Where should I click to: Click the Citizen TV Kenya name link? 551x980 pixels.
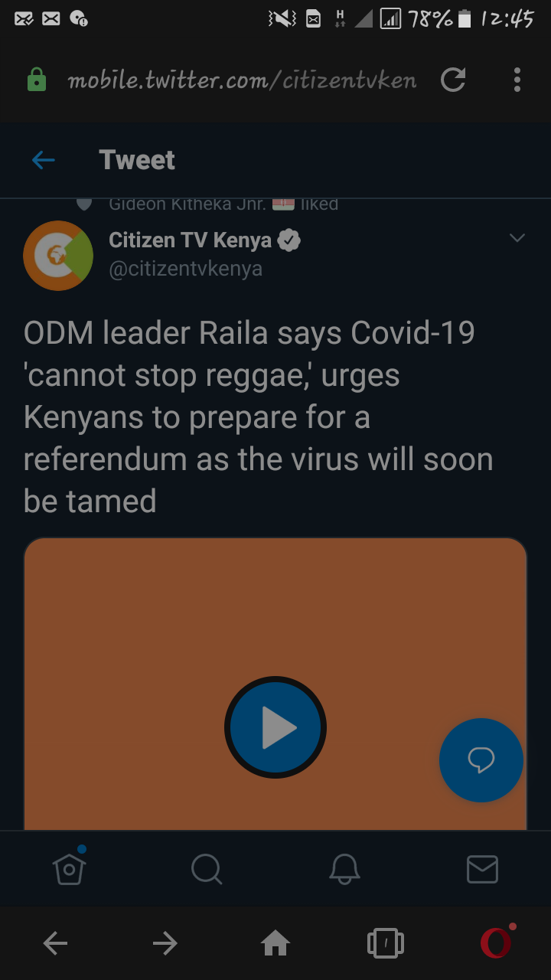coord(191,240)
